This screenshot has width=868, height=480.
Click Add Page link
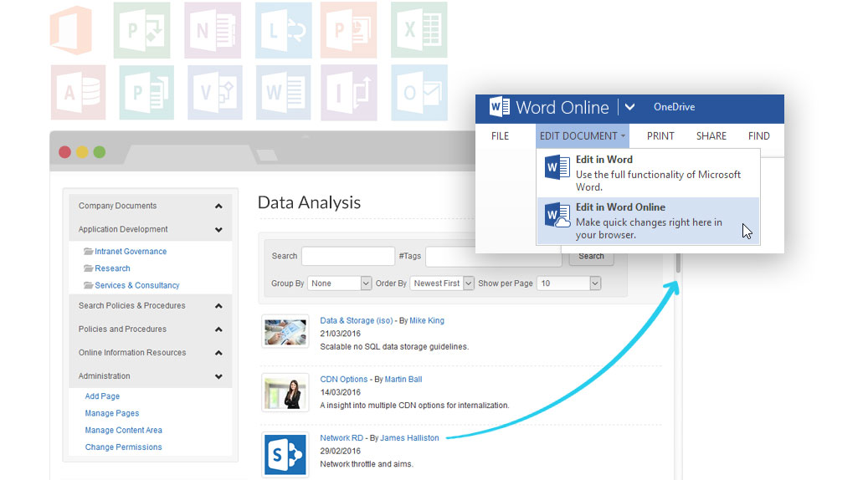pos(102,396)
